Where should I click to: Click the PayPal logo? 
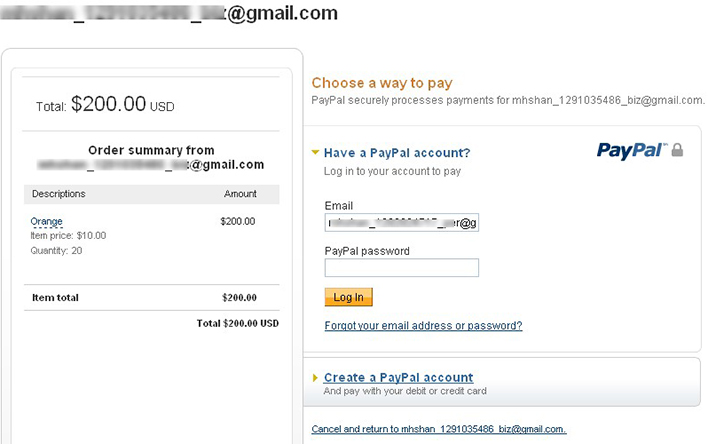pos(631,150)
